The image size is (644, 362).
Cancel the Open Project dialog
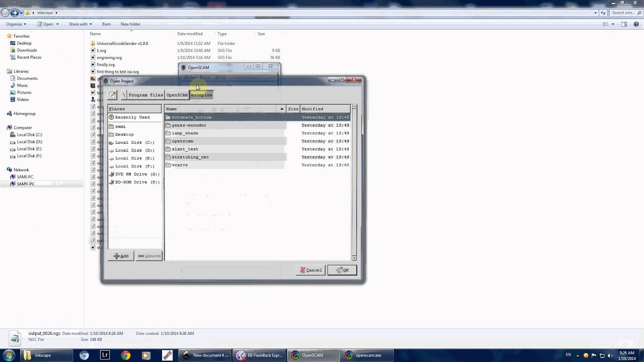coord(311,270)
